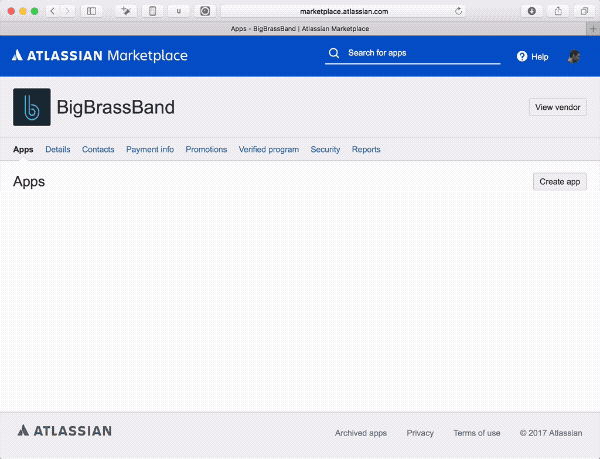
Task: Click the BigBrassBand logo thumbnail
Action: 32,107
